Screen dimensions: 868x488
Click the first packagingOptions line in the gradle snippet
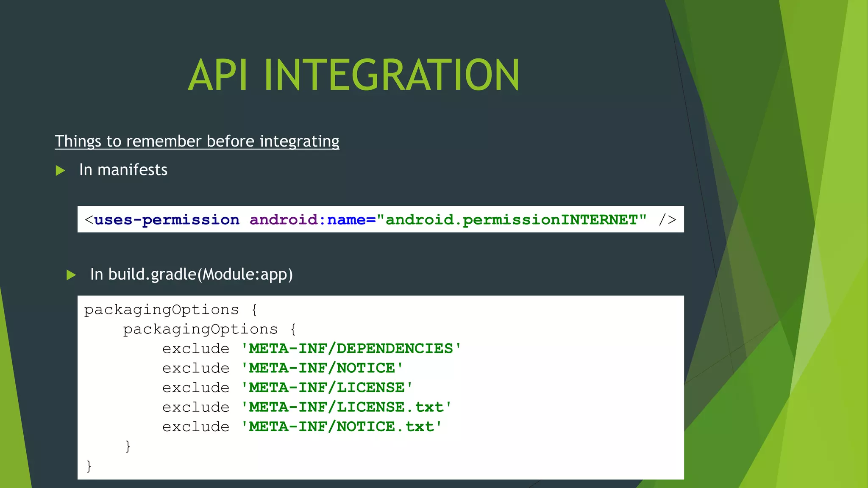point(171,310)
